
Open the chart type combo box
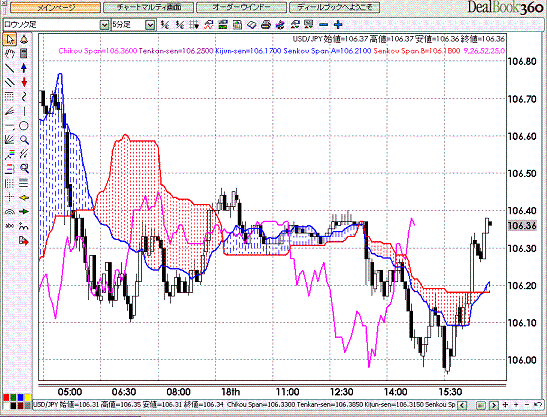pos(56,25)
